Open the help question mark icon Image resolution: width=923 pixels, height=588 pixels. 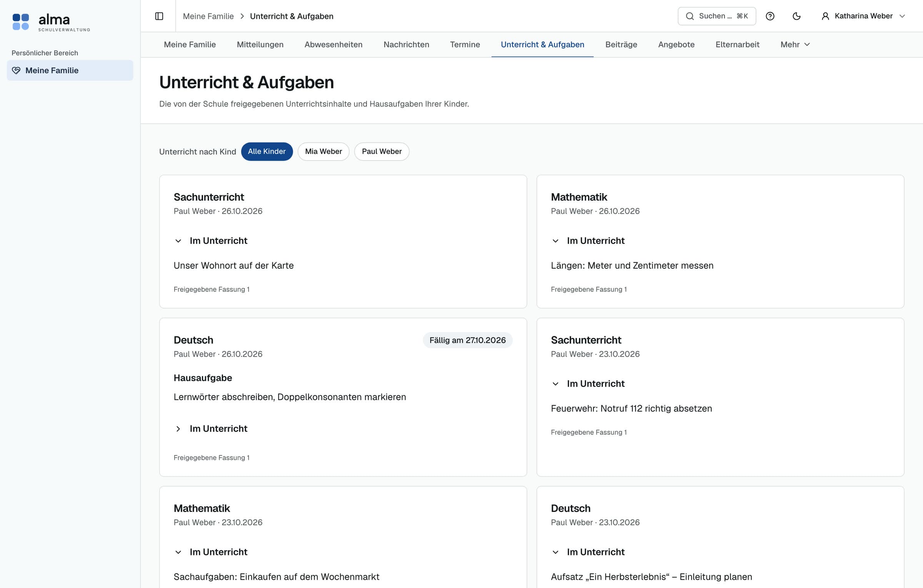770,16
